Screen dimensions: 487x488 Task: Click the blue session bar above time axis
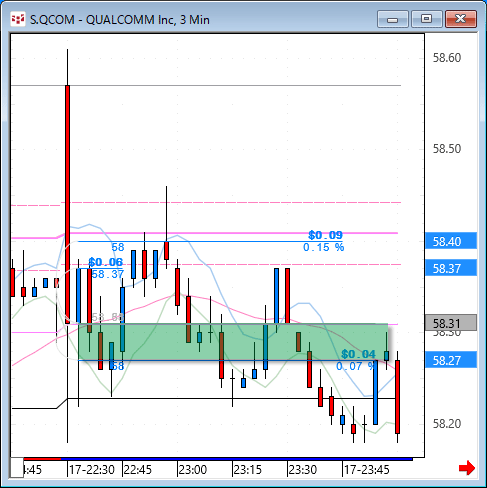tap(237, 459)
